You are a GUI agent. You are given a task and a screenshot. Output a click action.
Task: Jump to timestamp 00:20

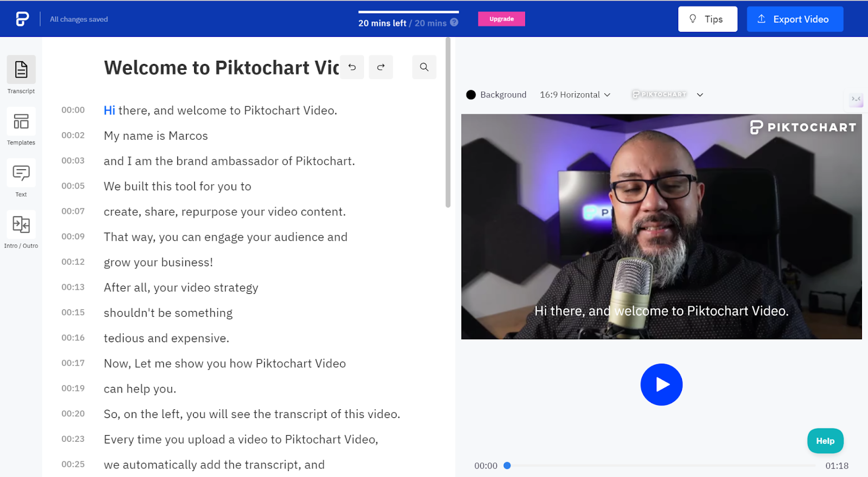73,414
